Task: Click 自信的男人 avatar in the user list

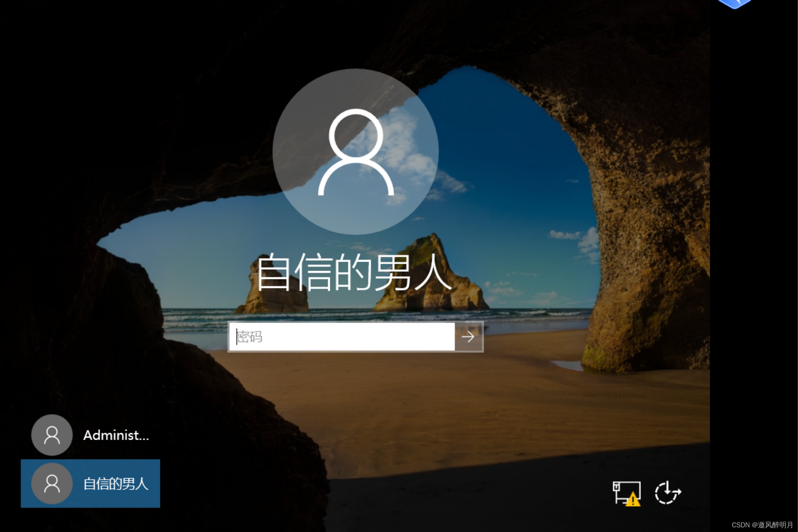Action: pyautogui.click(x=52, y=483)
